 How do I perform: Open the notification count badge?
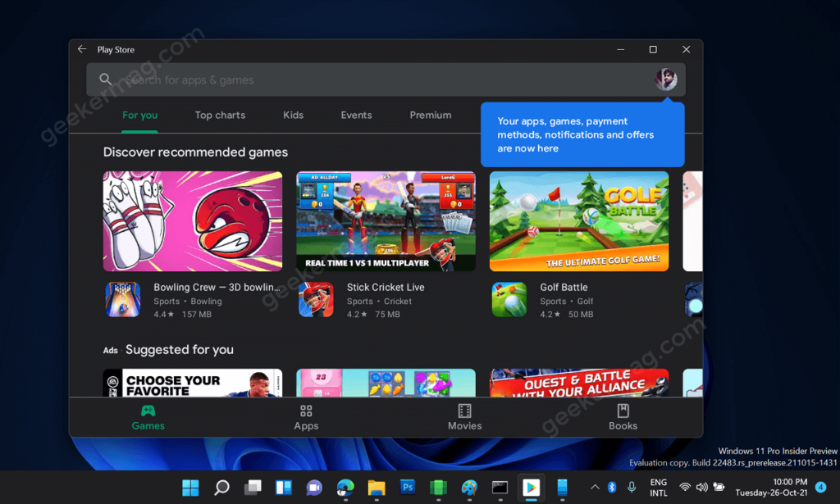point(820,487)
